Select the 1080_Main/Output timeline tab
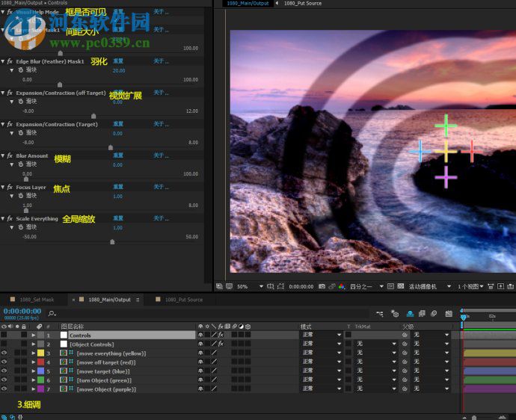Screen dimensions: 516x420 (x=109, y=300)
